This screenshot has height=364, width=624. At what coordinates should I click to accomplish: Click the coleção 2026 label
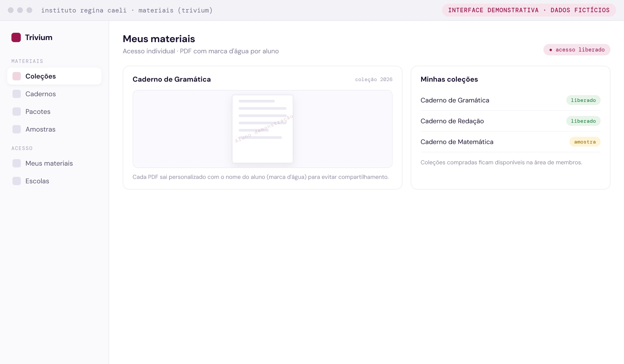374,79
